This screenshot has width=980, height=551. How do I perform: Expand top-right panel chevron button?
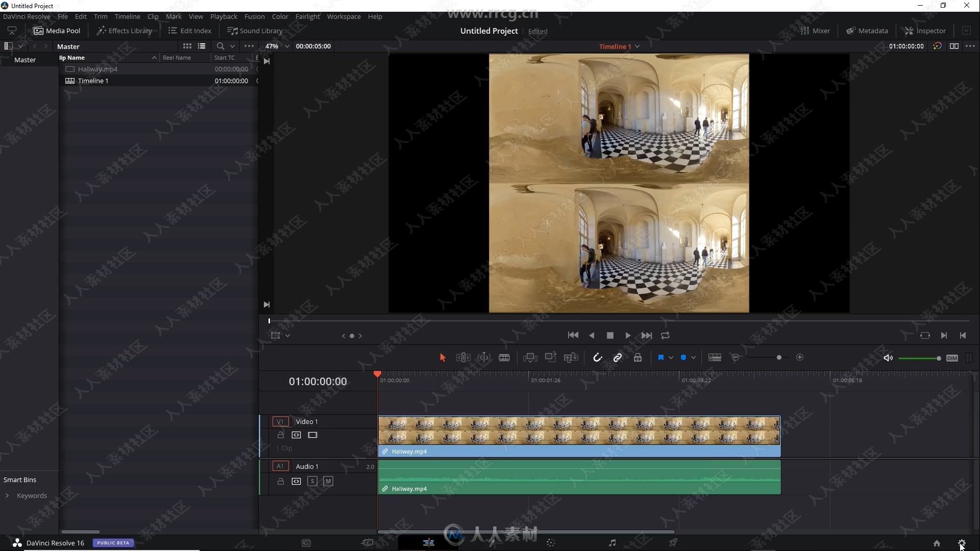click(966, 31)
